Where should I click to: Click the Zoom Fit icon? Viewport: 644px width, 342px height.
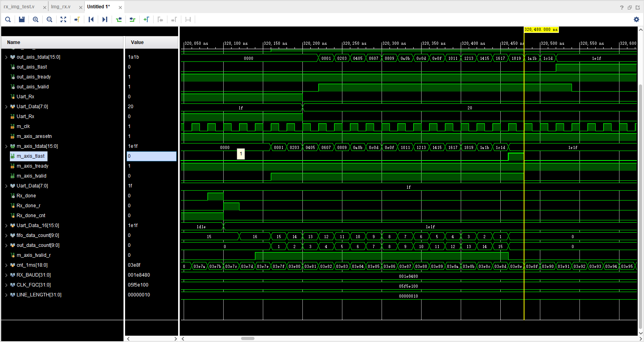63,19
